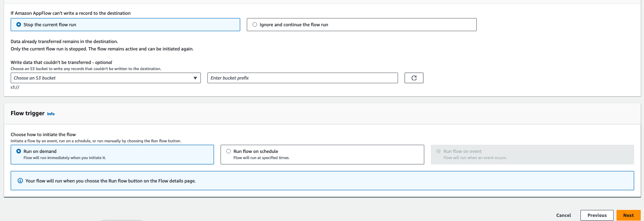Click 'Flow will run at specified times' description
Viewport: 644px width, 221px height.
[x=262, y=158]
